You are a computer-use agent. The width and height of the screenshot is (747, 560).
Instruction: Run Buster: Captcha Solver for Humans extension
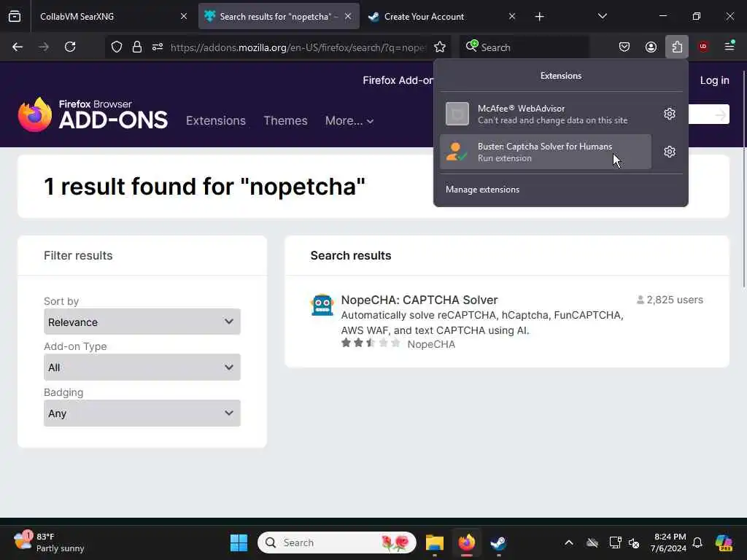546,152
